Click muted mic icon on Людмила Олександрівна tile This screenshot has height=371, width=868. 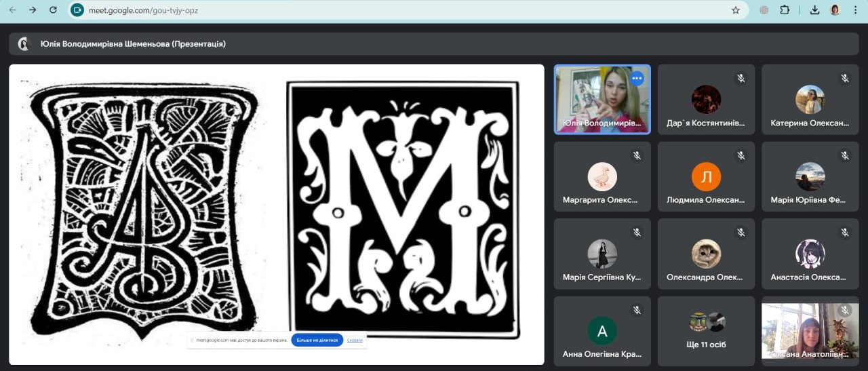[741, 155]
